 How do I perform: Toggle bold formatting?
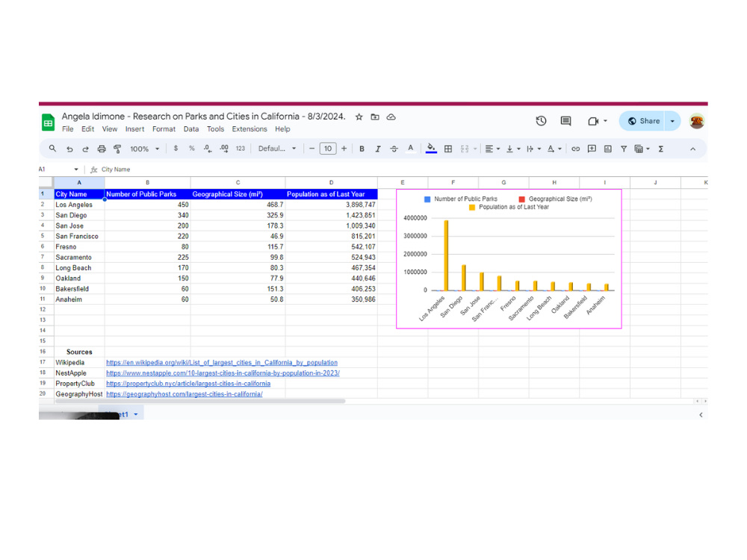click(x=362, y=149)
